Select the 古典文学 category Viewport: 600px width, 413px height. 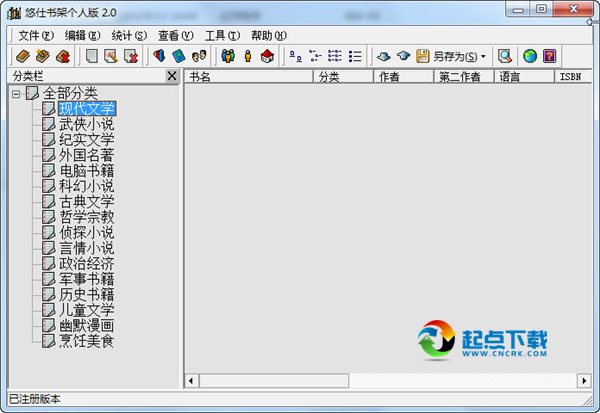coord(87,202)
